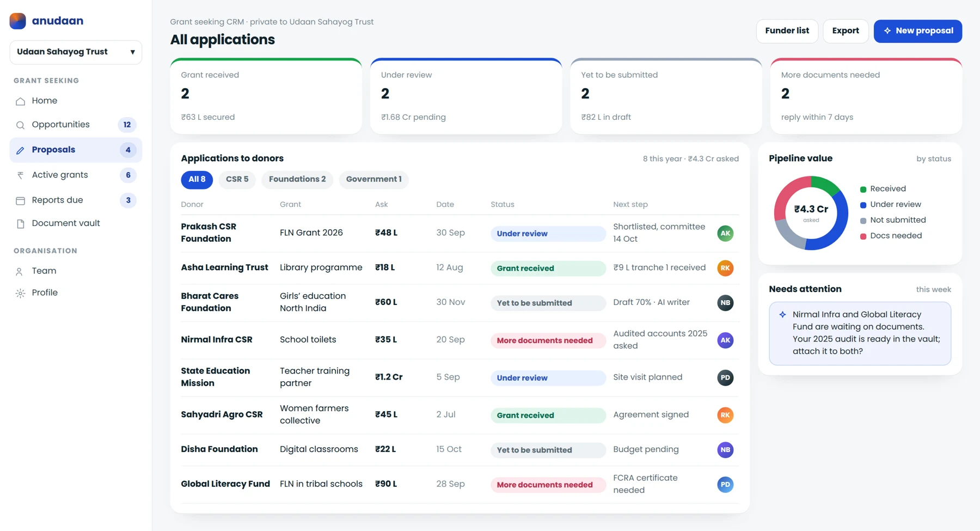Open the Profile gear icon
Image resolution: width=980 pixels, height=531 pixels.
(x=20, y=293)
